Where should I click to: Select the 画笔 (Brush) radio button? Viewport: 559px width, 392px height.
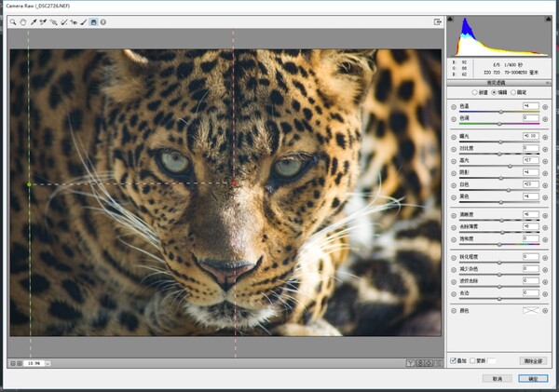click(x=513, y=92)
